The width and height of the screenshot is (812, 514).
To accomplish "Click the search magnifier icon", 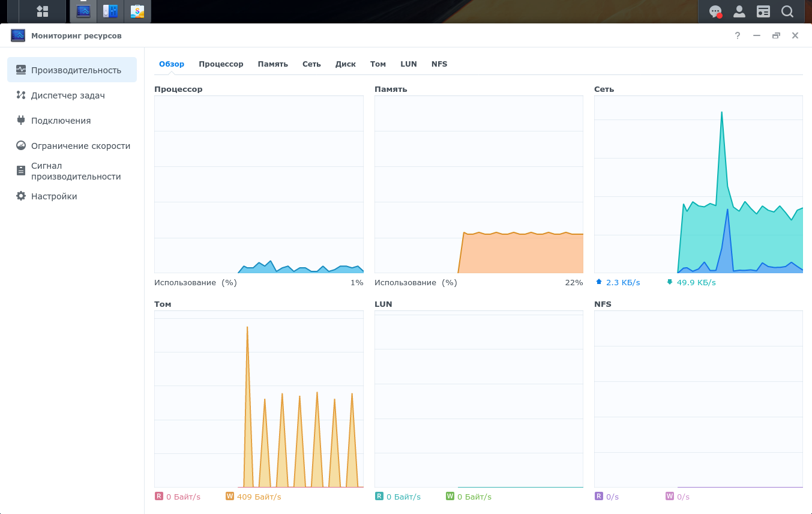I will pyautogui.click(x=787, y=11).
